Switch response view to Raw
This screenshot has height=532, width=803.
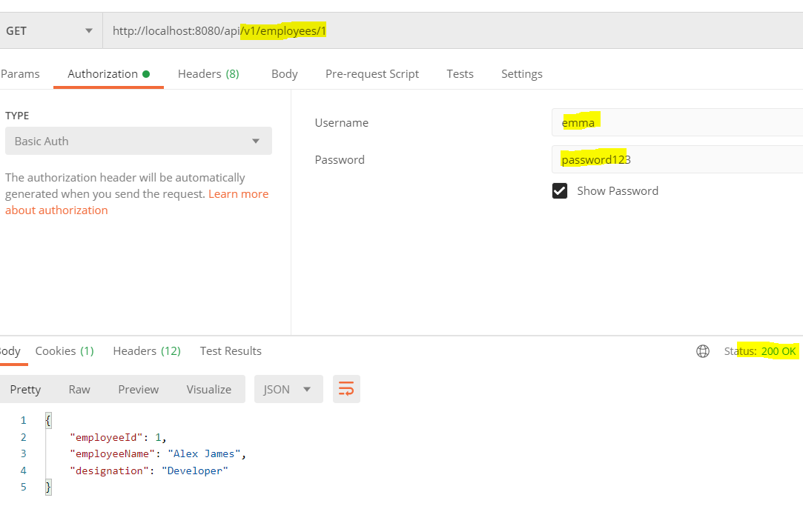coord(79,389)
